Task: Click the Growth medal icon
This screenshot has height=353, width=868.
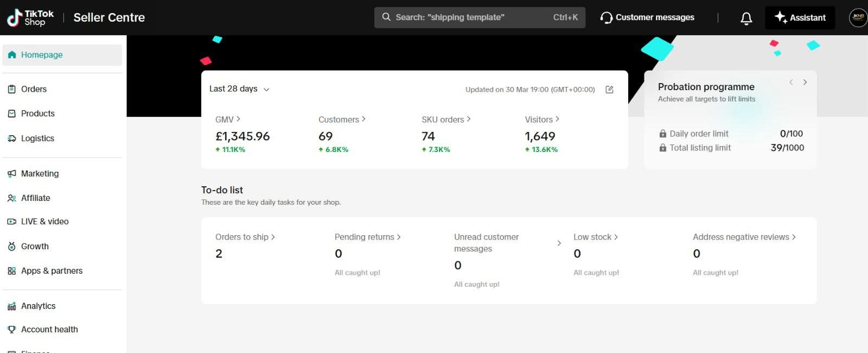Action: (x=12, y=247)
